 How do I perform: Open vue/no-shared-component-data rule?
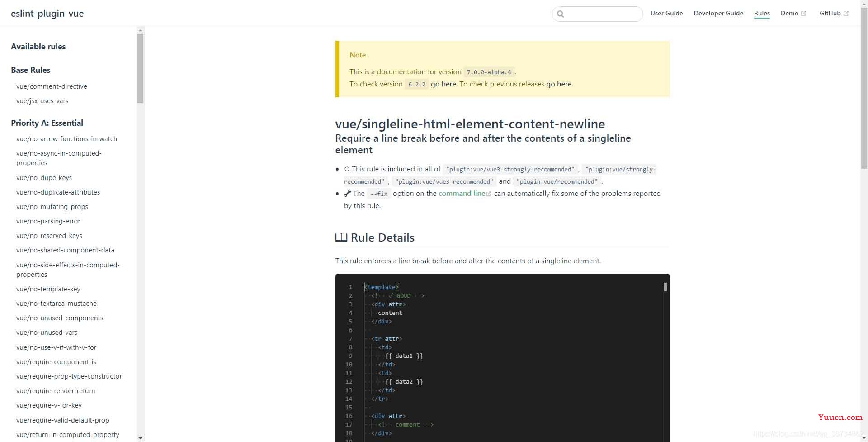point(65,250)
